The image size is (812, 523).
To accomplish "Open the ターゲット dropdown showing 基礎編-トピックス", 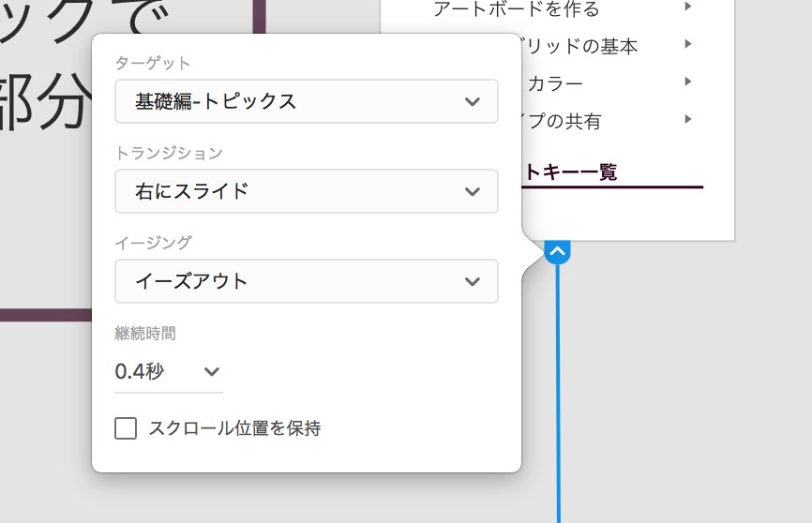I will (306, 101).
